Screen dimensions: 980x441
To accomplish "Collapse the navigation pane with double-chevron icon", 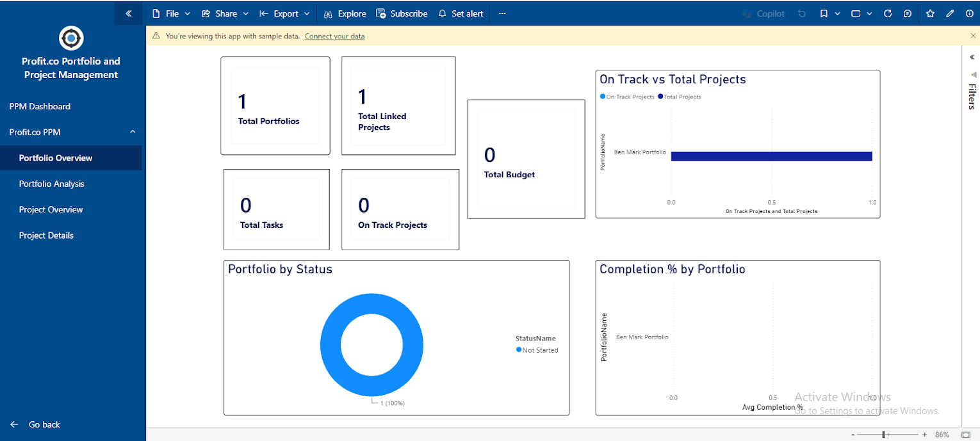I will (129, 13).
